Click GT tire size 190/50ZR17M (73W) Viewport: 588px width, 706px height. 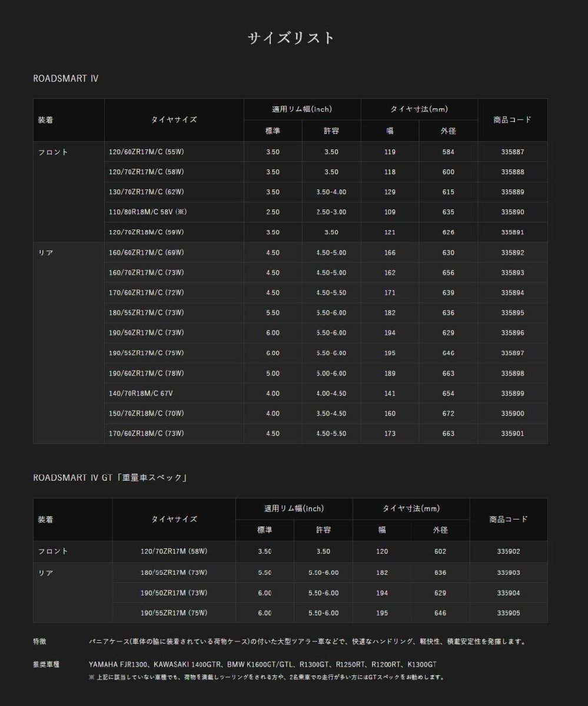(174, 592)
